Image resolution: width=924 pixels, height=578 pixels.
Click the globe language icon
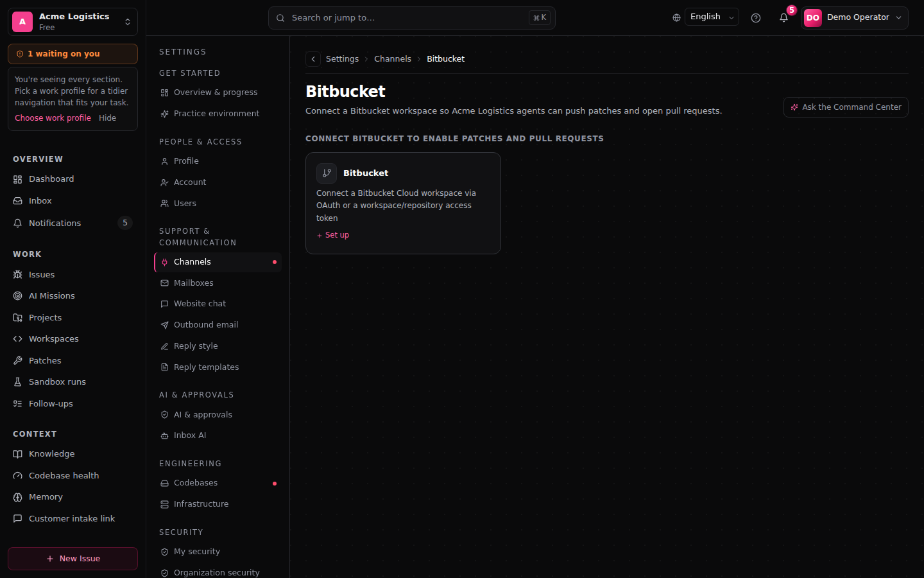tap(676, 18)
